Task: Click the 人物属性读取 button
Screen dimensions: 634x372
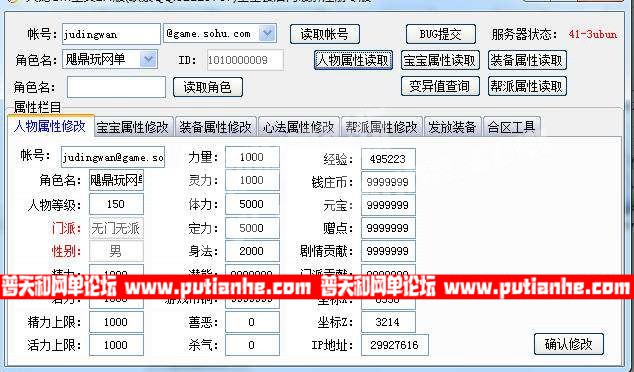Action: click(x=353, y=60)
